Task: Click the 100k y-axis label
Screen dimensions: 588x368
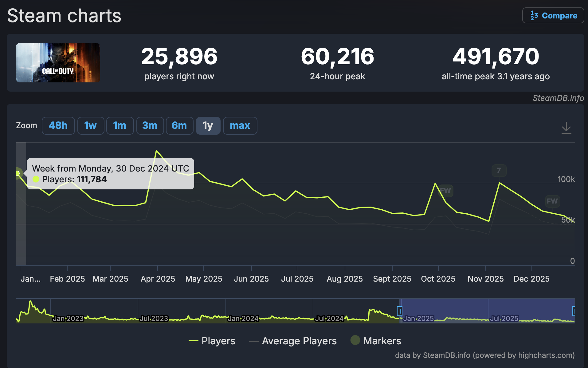Action: (566, 179)
